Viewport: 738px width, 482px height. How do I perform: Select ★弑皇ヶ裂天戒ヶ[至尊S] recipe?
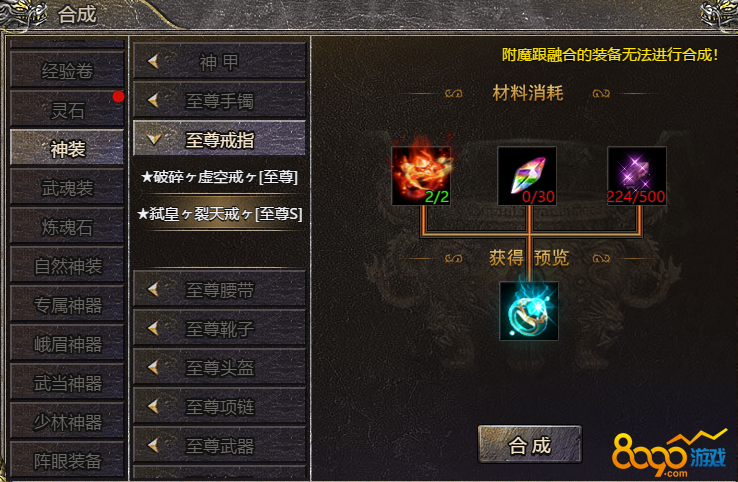click(x=219, y=214)
